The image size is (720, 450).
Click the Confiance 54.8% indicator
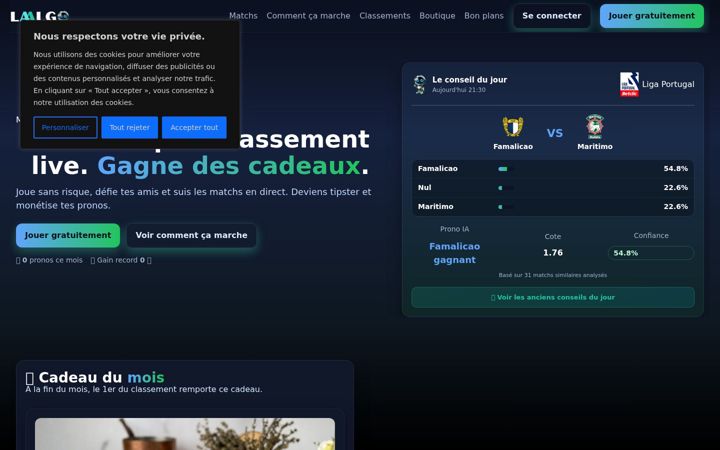(651, 253)
